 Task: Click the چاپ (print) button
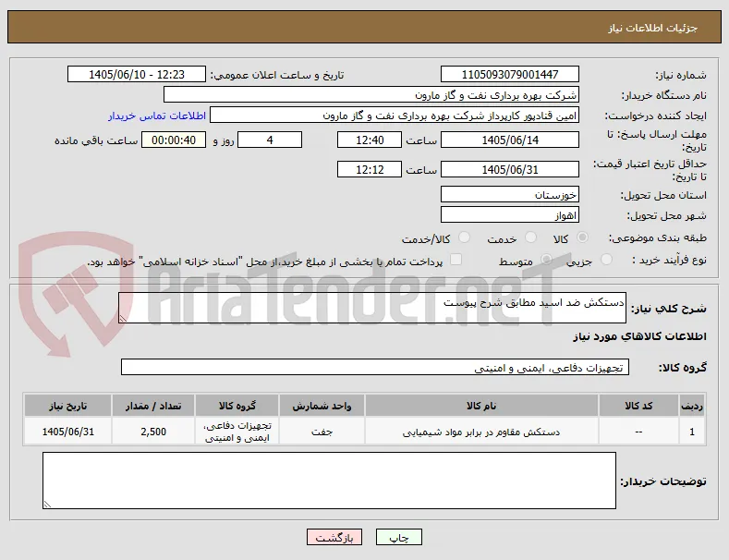tap(399, 537)
